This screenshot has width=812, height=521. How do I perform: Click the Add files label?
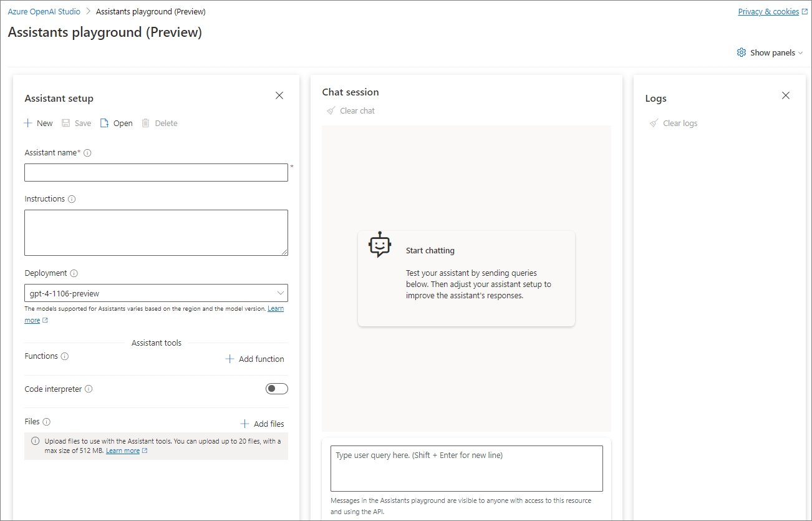pos(269,424)
